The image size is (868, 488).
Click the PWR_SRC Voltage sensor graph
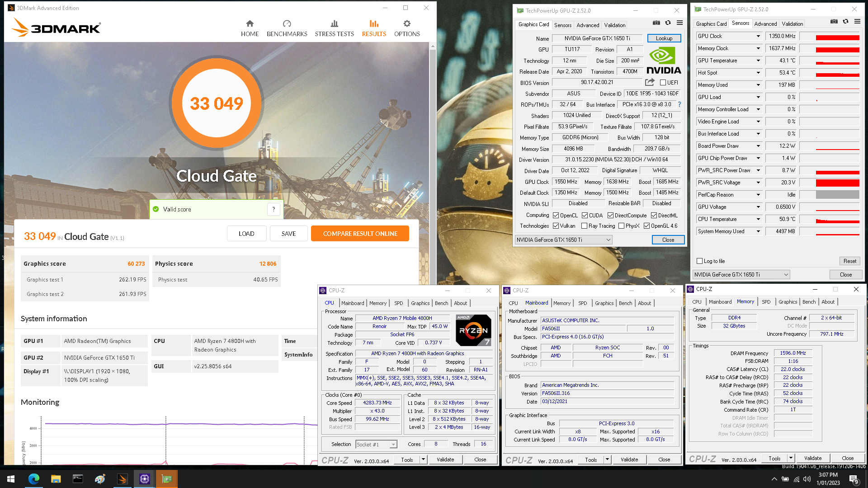829,183
